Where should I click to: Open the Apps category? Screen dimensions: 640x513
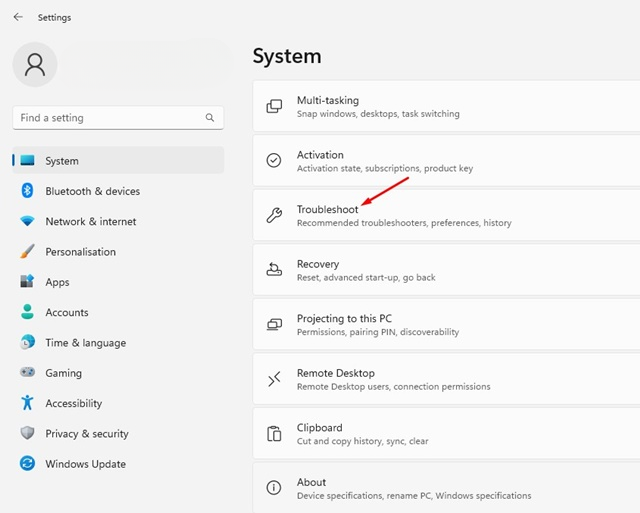pyautogui.click(x=118, y=282)
